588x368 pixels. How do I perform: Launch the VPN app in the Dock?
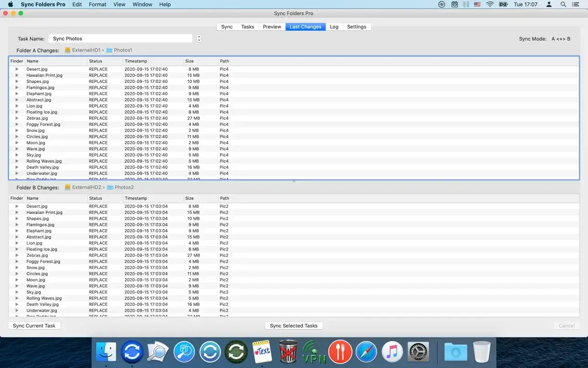[x=314, y=352]
